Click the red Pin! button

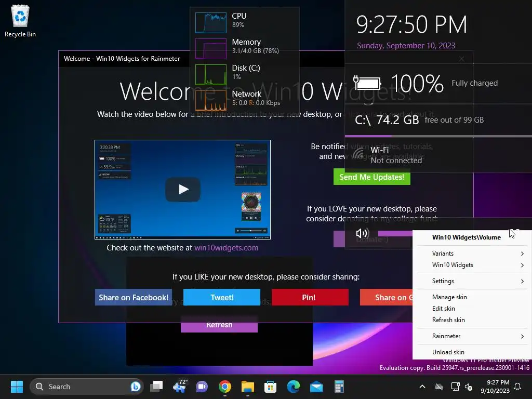coord(310,297)
